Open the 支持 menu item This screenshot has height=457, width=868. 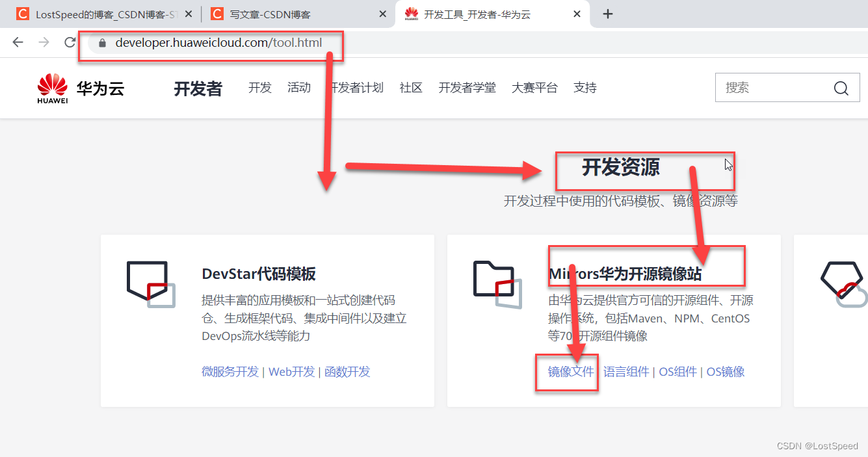pos(585,87)
